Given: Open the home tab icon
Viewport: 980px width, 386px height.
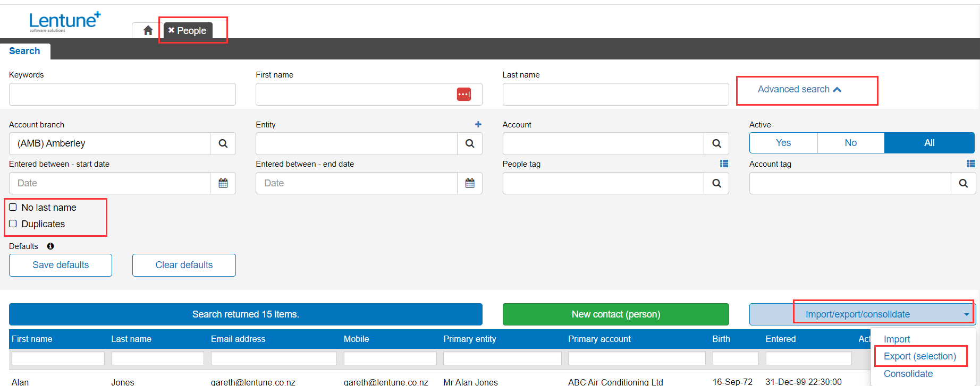Looking at the screenshot, I should coord(148,31).
